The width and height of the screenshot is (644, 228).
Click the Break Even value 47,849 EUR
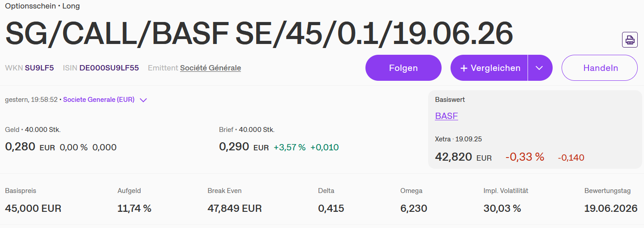click(x=235, y=209)
